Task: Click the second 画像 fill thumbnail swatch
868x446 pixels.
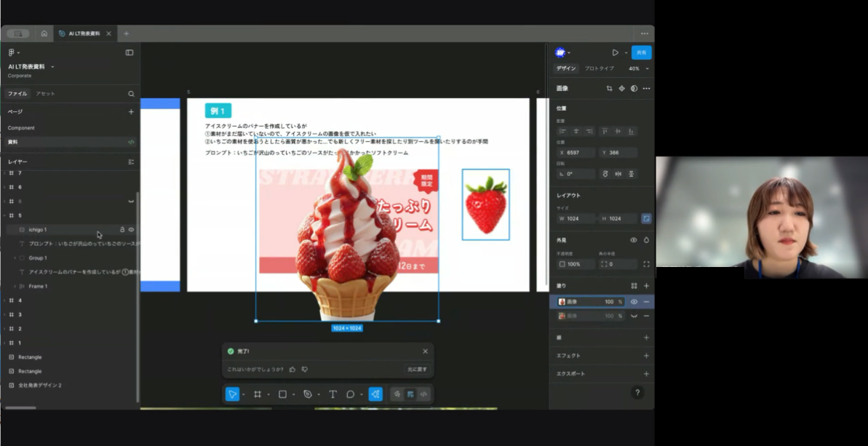Action: coord(562,316)
